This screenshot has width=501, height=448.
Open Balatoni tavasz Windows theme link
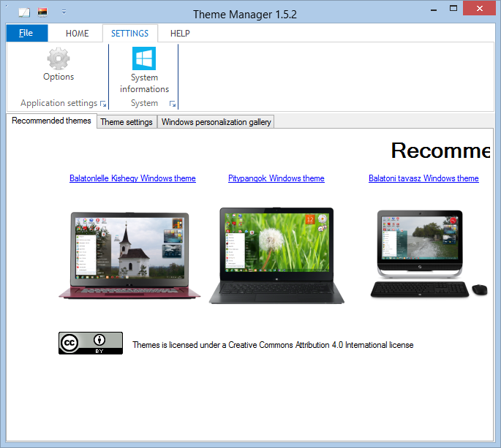[423, 178]
